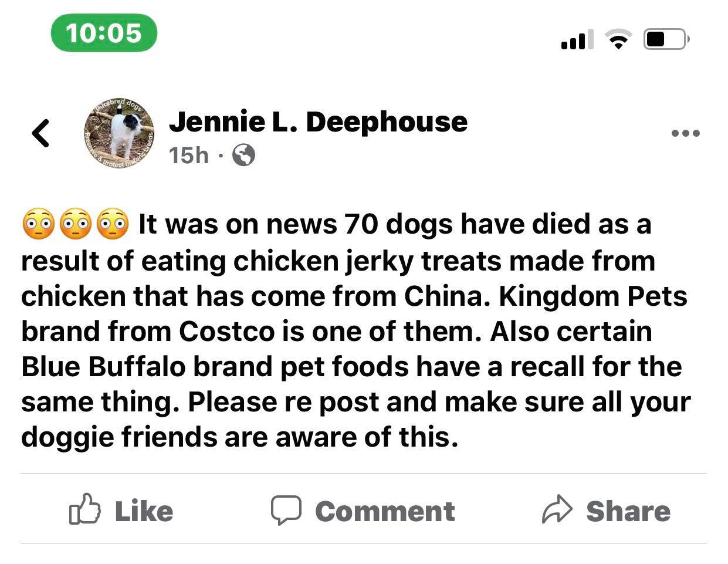
Task: Tap the Share button label
Action: click(628, 511)
